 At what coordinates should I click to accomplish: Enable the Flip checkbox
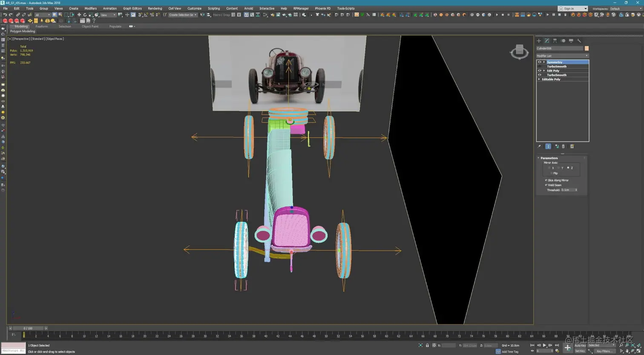pos(552,173)
